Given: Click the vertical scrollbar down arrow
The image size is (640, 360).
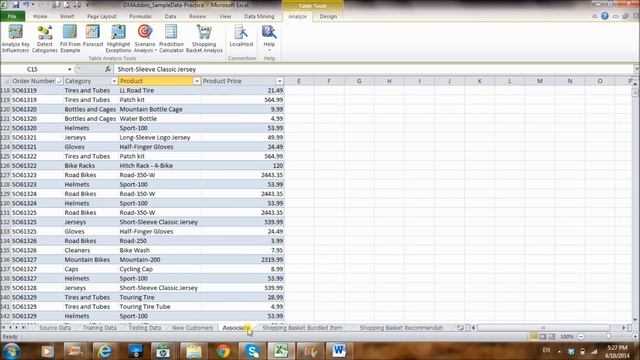Looking at the screenshot, I should [x=635, y=320].
